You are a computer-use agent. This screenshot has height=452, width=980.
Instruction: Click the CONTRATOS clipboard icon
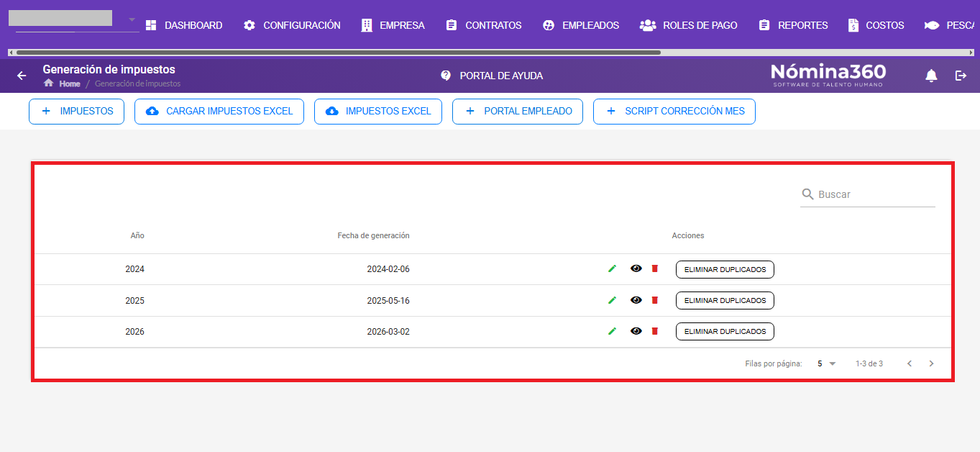click(x=452, y=25)
